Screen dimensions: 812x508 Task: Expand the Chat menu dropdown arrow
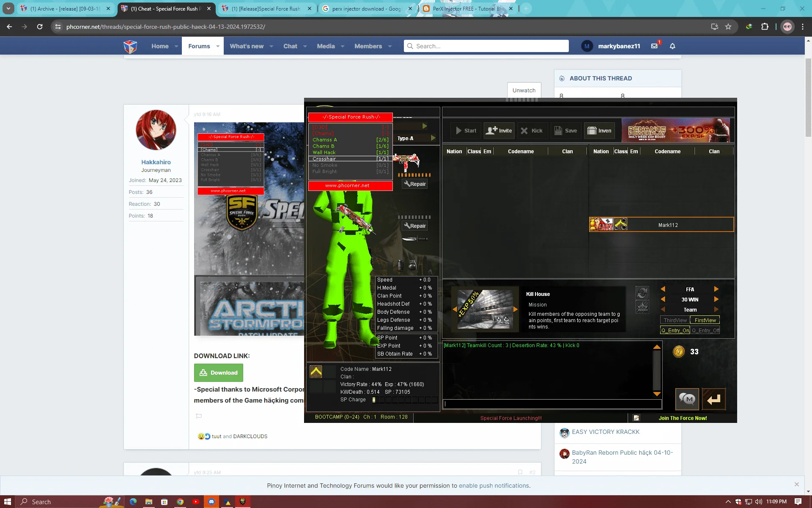tap(305, 46)
